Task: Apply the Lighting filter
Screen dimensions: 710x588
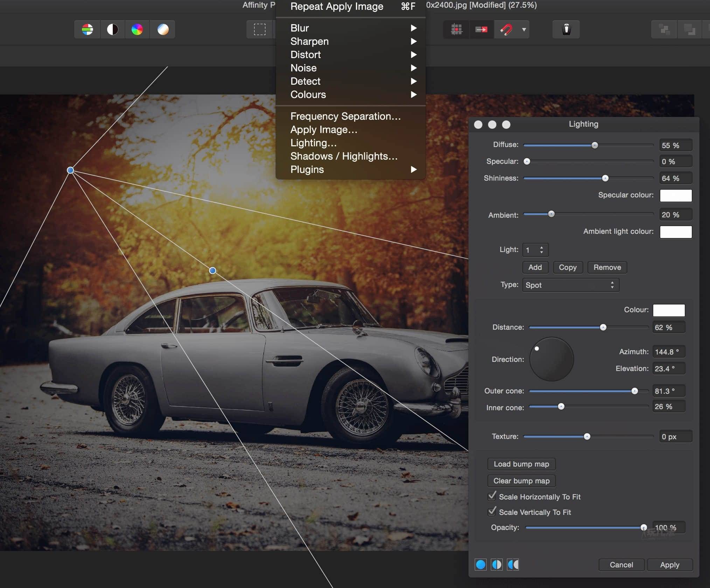Action: pyautogui.click(x=670, y=565)
